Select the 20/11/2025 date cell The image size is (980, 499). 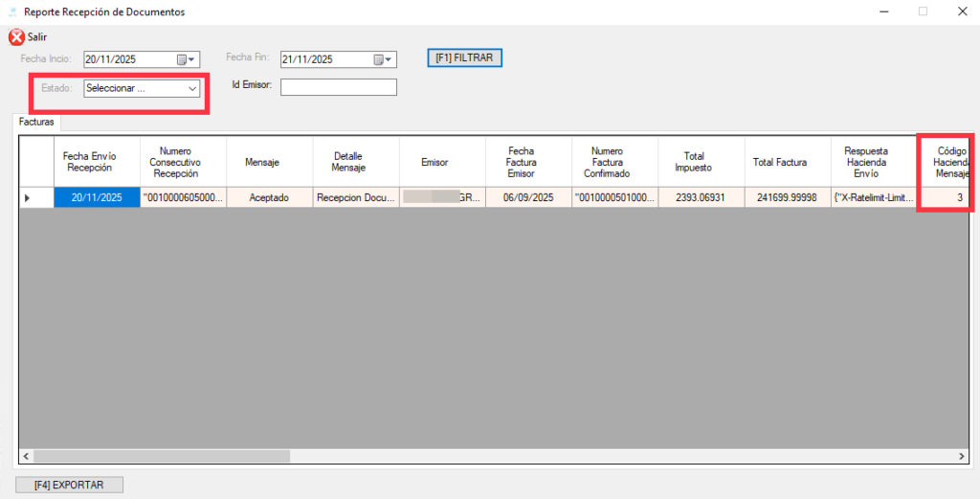click(x=97, y=198)
